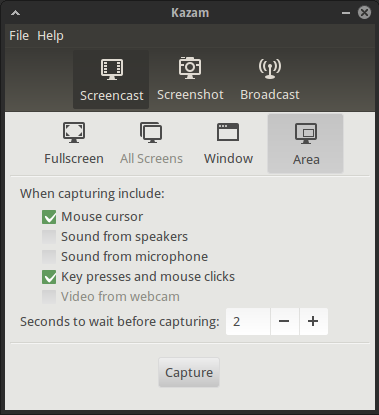Open the Help menu
The width and height of the screenshot is (379, 415).
pos(50,36)
